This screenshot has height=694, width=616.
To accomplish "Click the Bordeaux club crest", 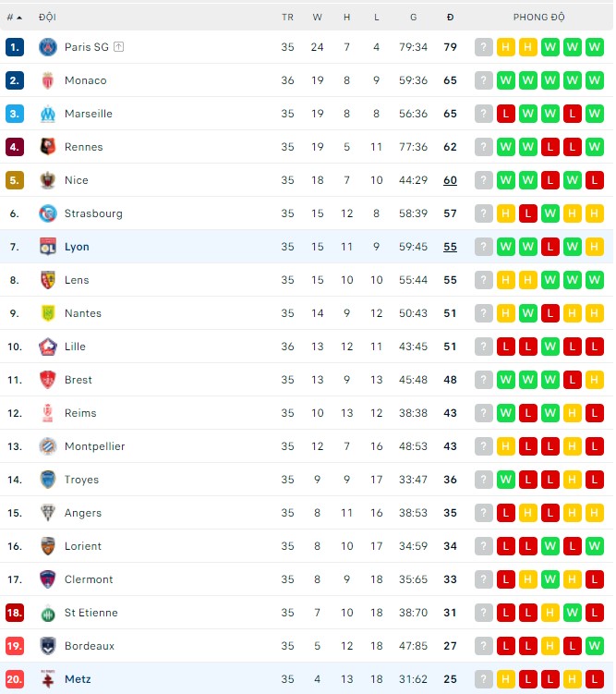I will [x=48, y=646].
